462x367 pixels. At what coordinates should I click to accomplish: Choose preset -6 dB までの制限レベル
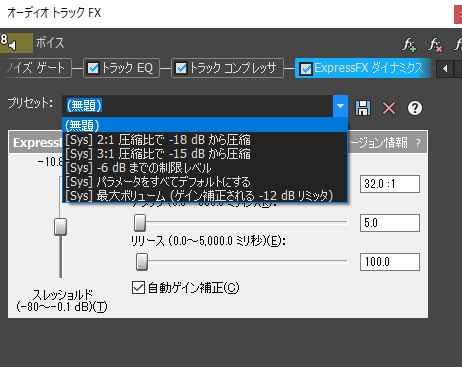pyautogui.click(x=205, y=168)
